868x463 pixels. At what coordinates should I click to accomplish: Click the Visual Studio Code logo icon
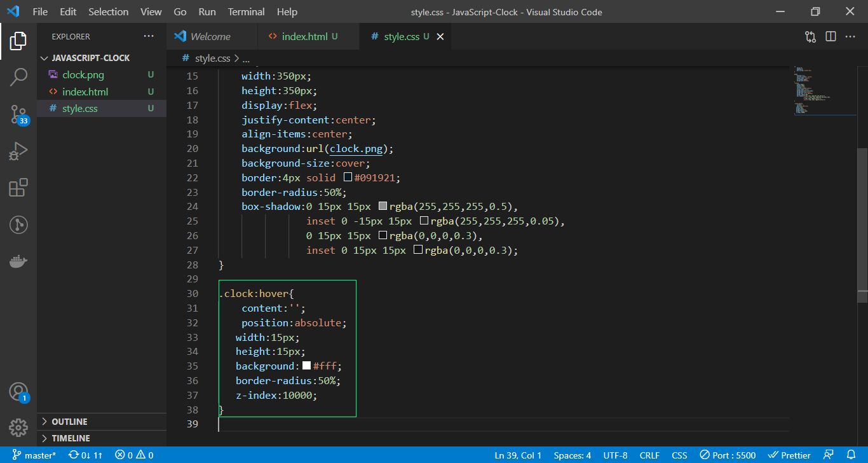[13, 11]
